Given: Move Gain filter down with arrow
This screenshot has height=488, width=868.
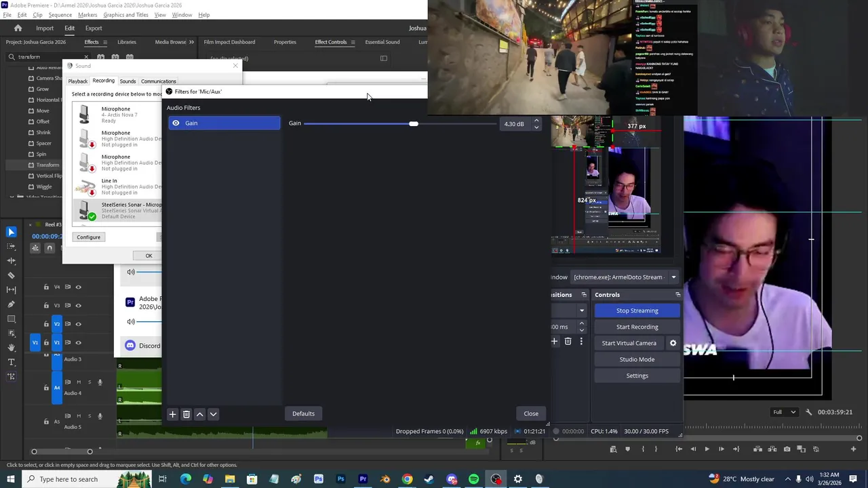Looking at the screenshot, I should (x=213, y=414).
